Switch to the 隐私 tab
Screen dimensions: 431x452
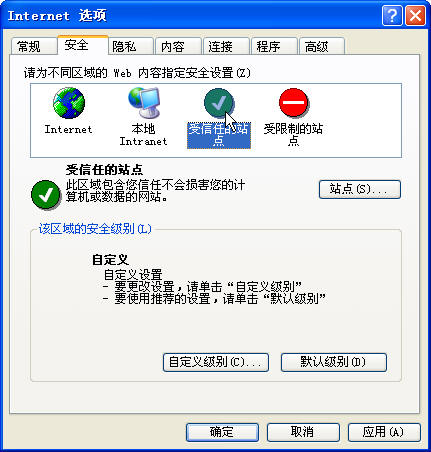coord(130,46)
